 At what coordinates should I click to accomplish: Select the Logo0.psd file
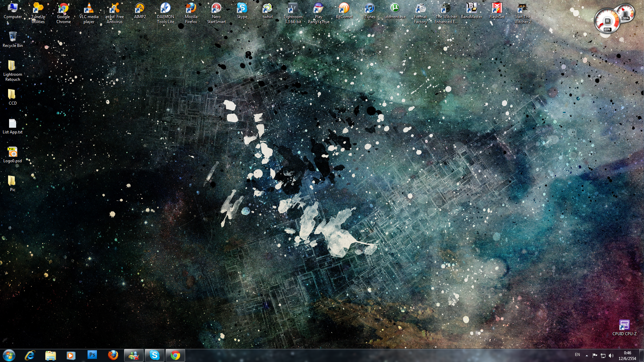click(12, 155)
